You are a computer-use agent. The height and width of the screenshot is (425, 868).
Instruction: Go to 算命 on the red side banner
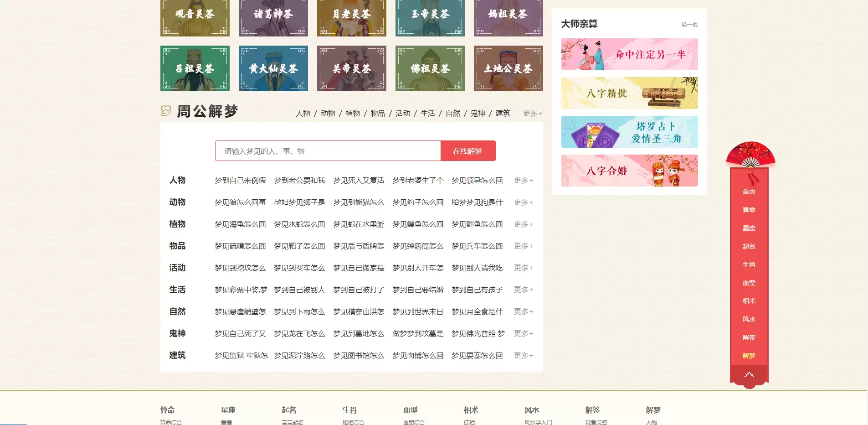749,210
